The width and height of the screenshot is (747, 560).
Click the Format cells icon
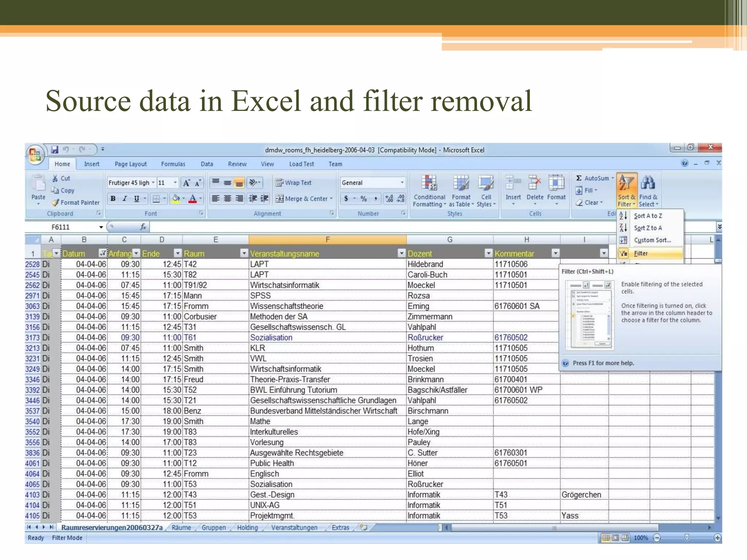point(556,183)
